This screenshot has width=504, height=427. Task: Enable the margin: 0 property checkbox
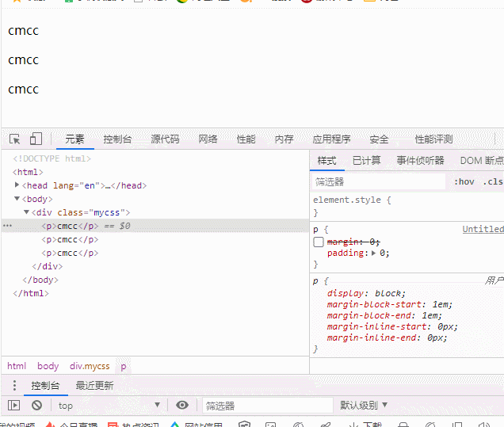click(x=319, y=242)
